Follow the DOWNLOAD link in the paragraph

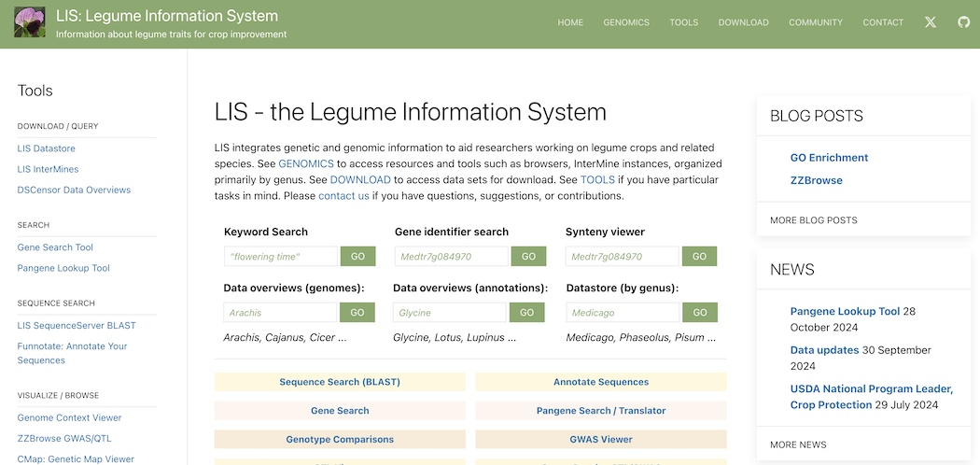pos(360,180)
